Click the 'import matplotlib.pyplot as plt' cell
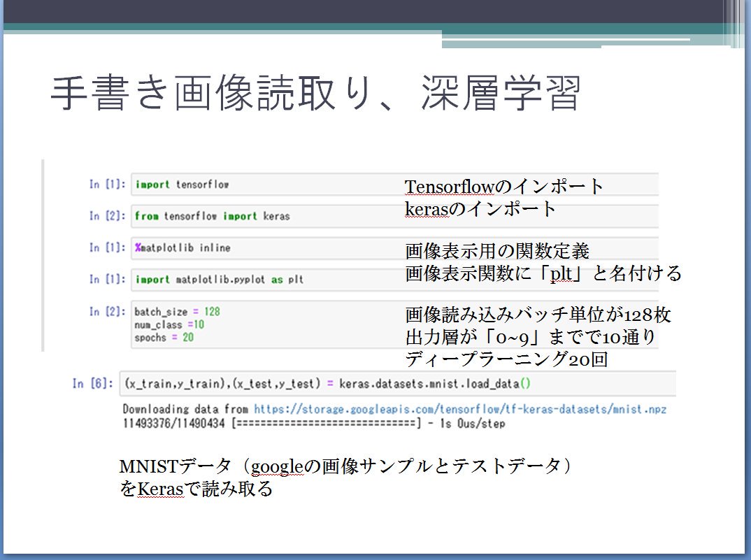751x560 pixels. point(394,279)
